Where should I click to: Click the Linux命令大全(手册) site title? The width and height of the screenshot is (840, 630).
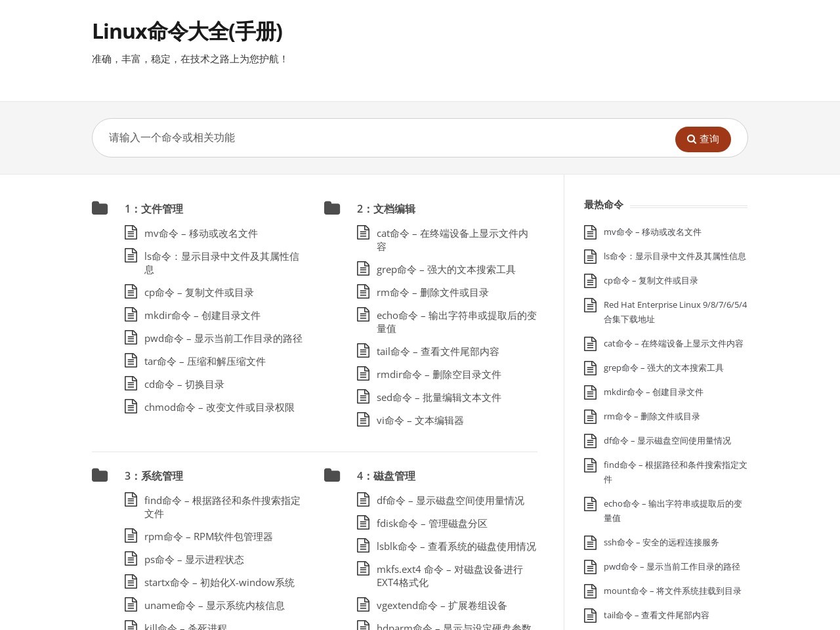(187, 31)
